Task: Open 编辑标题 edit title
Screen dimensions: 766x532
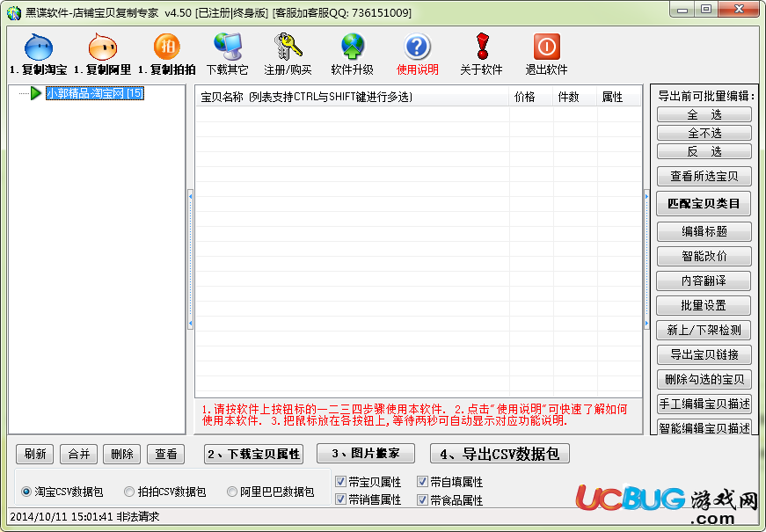Action: pos(704,231)
